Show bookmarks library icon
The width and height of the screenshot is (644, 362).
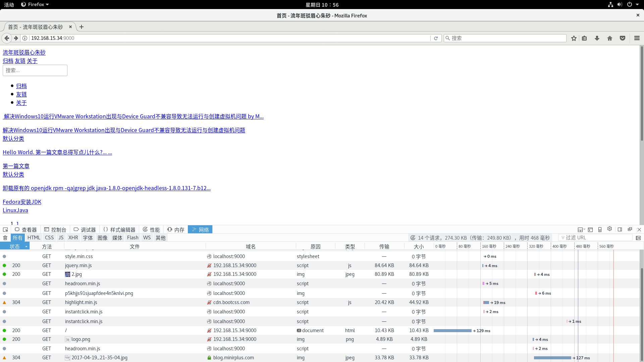tap(584, 38)
